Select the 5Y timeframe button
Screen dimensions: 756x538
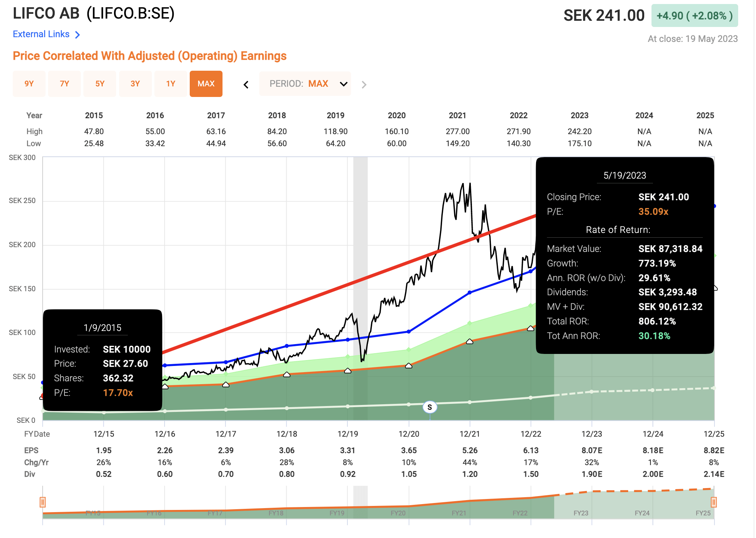tap(100, 83)
